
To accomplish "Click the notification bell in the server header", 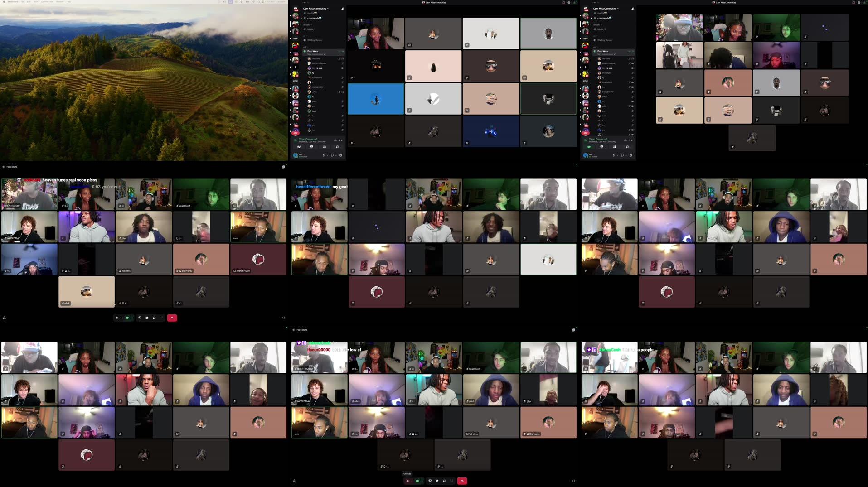I will (343, 9).
